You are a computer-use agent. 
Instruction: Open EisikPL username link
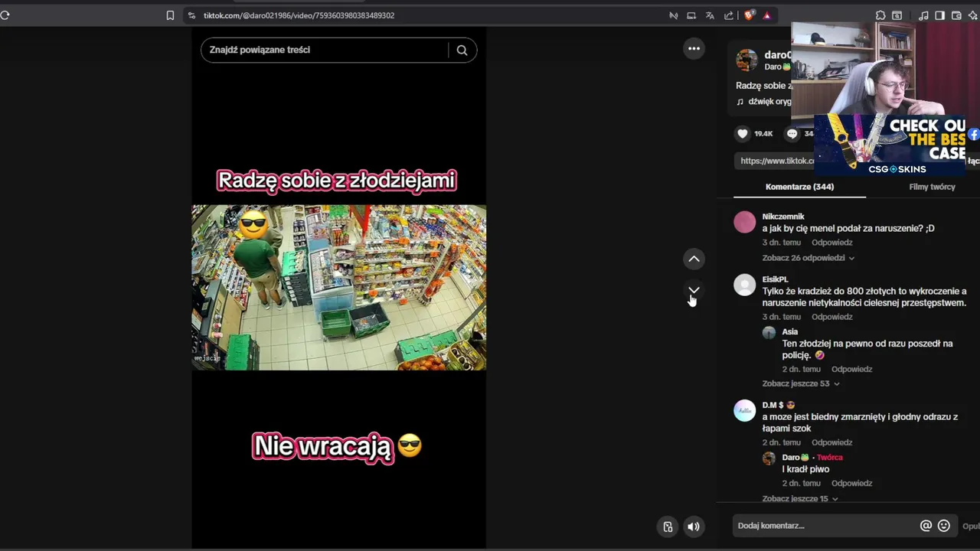775,279
